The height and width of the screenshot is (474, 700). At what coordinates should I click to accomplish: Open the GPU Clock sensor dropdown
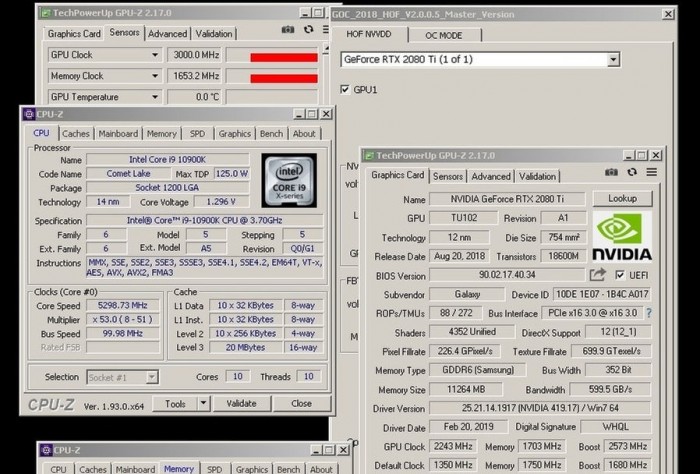(155, 55)
